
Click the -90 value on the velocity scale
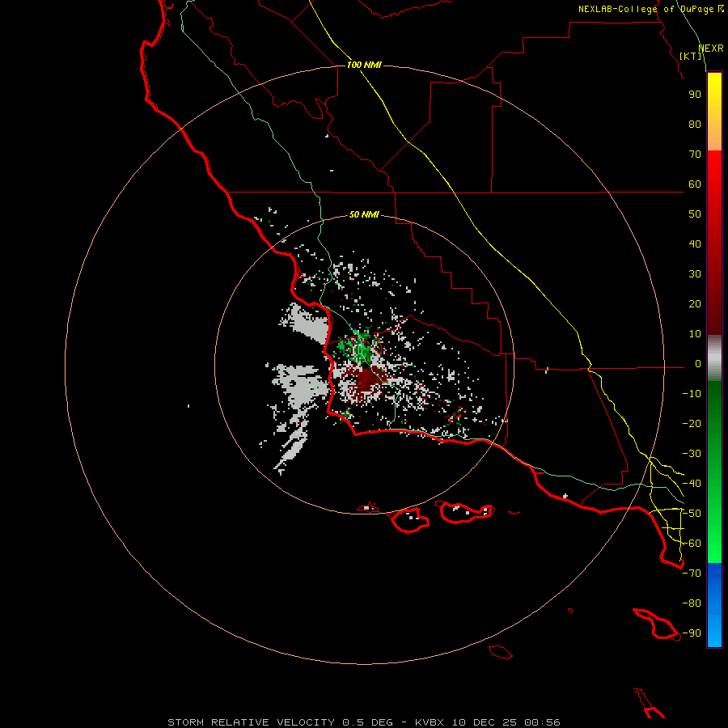[x=692, y=633]
